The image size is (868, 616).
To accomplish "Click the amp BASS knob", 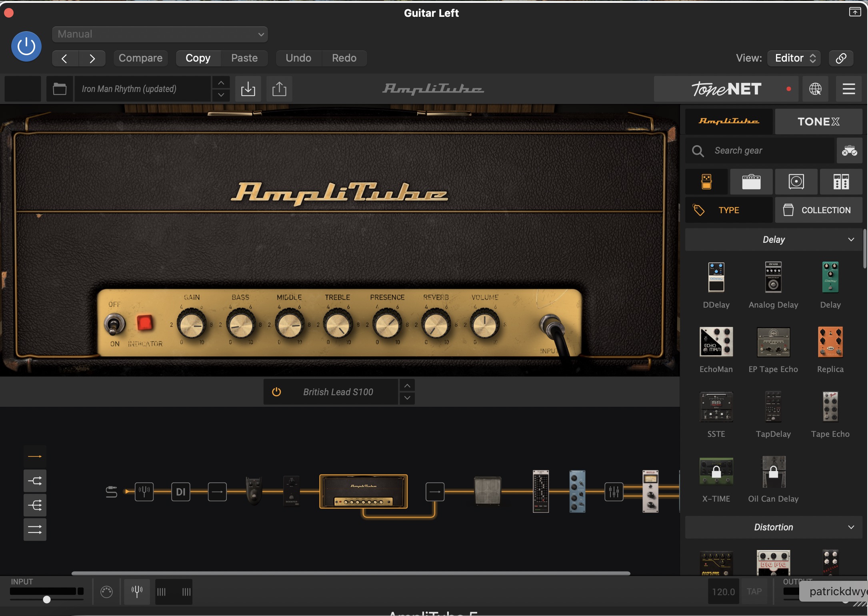I will click(x=241, y=324).
